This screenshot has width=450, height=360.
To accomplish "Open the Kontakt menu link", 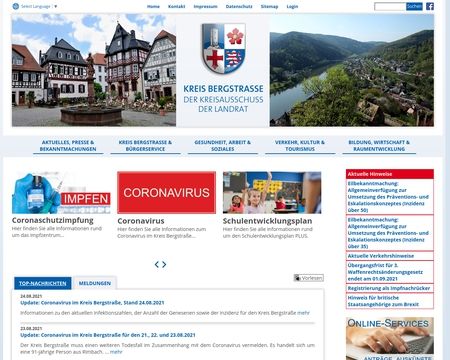I will pos(177,6).
